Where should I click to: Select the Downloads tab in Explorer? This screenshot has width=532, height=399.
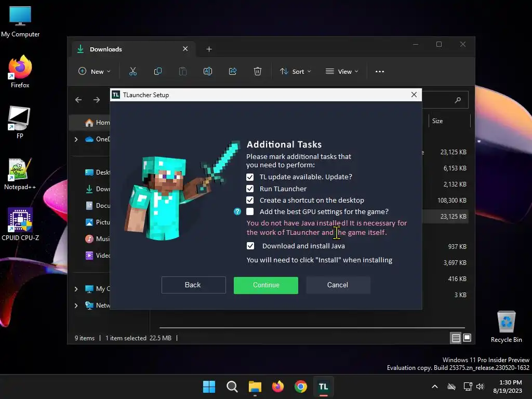click(x=132, y=49)
